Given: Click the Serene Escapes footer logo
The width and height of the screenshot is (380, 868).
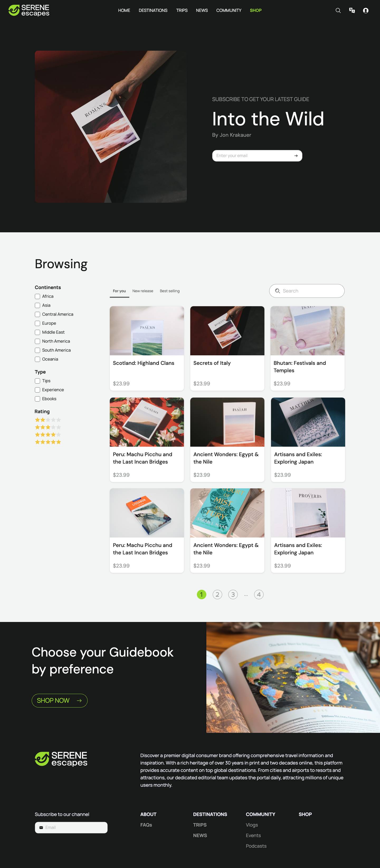Looking at the screenshot, I should pos(61,758).
